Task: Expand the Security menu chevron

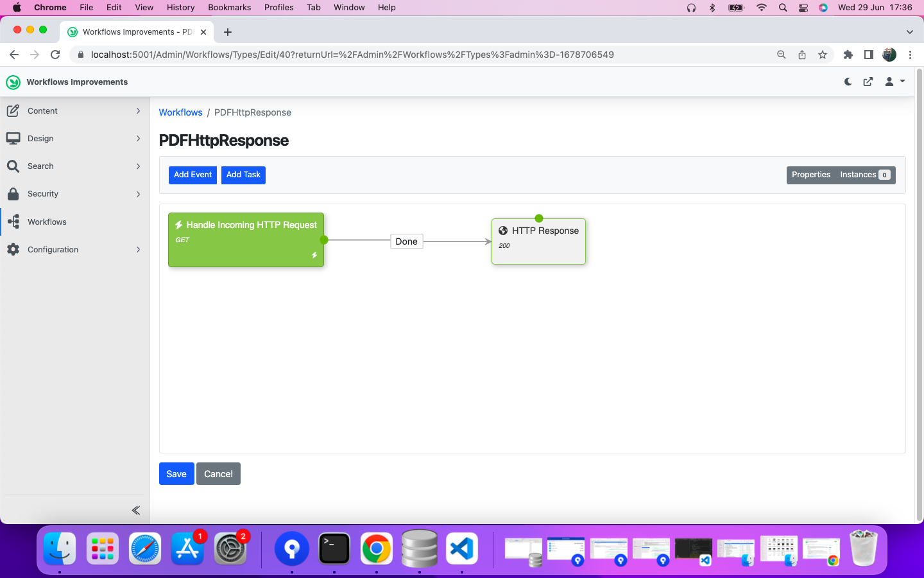Action: (x=139, y=194)
